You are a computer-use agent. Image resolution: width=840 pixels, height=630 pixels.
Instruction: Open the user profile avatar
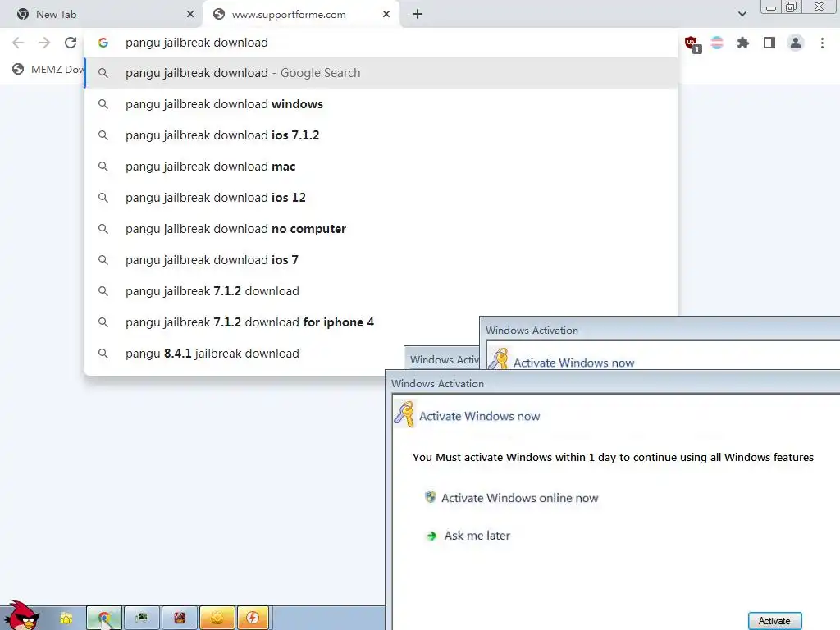tap(796, 43)
